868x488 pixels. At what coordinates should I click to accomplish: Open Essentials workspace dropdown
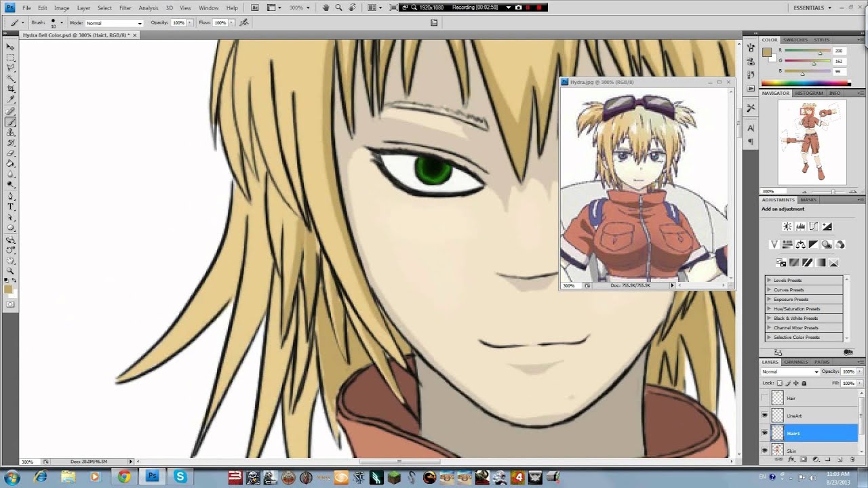[x=812, y=7]
